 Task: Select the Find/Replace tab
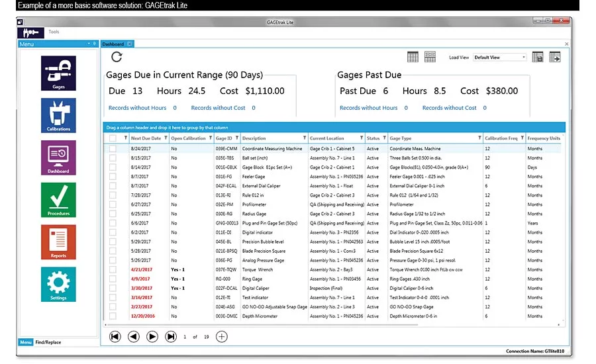click(48, 342)
